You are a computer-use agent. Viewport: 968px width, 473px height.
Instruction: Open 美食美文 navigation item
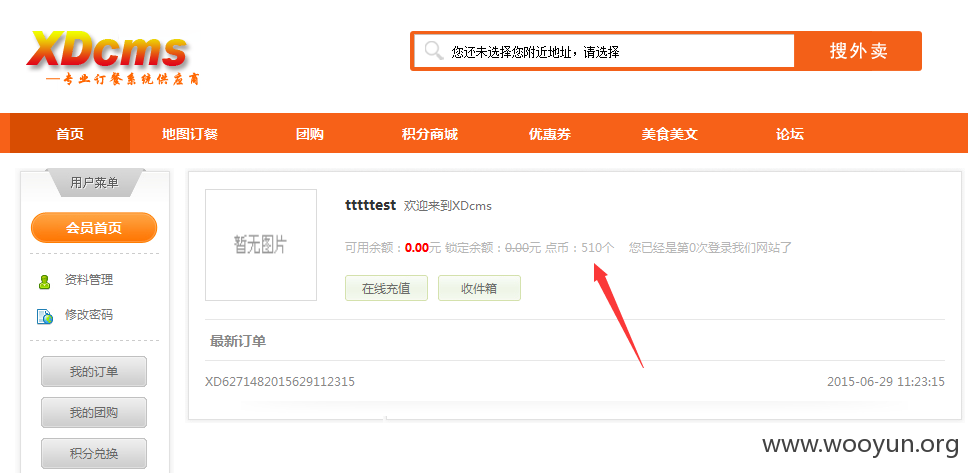[669, 133]
